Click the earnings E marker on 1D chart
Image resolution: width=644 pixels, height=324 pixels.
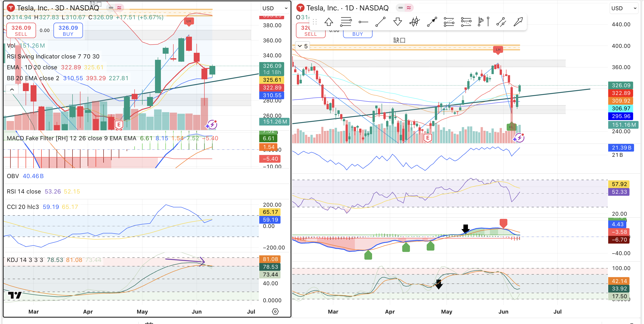[x=428, y=138]
